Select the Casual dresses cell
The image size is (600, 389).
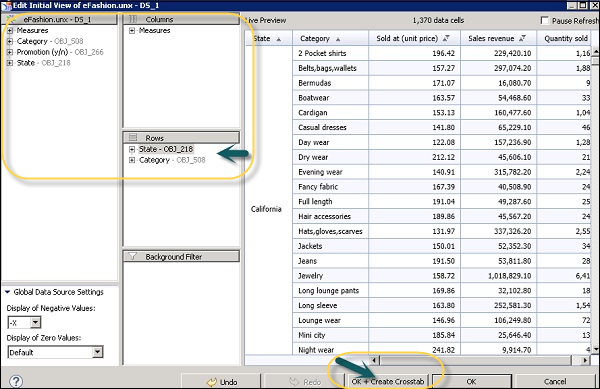[330, 127]
